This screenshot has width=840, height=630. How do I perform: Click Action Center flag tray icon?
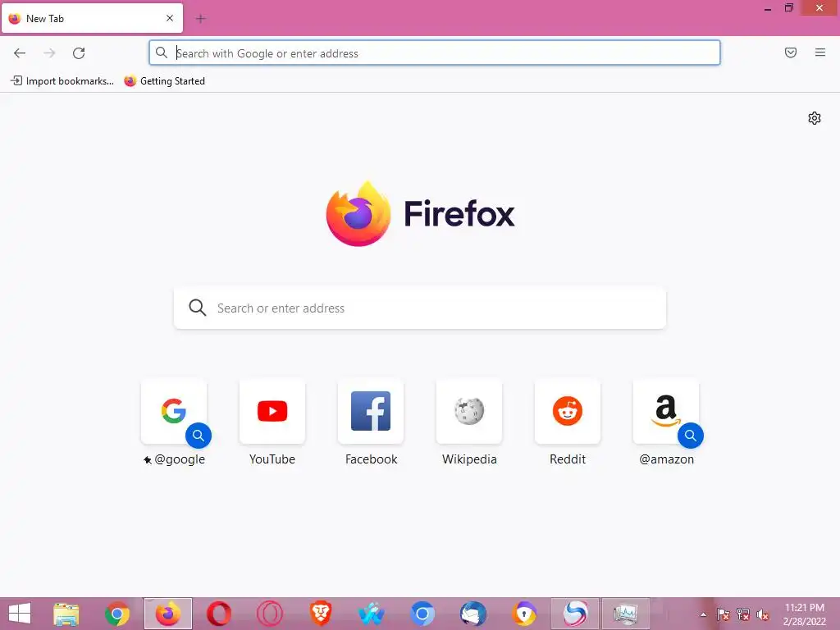(x=724, y=615)
